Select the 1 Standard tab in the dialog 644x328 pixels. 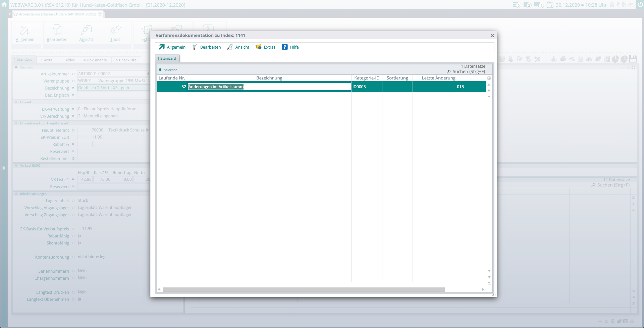pos(167,58)
